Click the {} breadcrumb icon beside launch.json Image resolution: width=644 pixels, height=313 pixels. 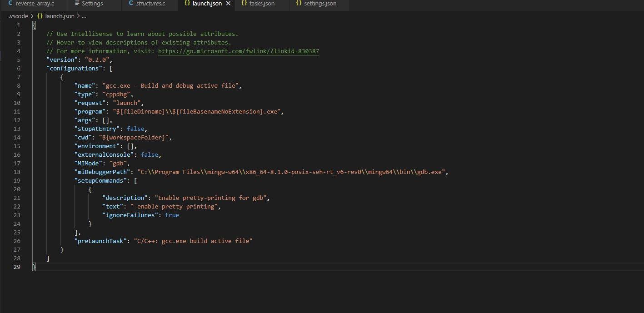tap(40, 16)
